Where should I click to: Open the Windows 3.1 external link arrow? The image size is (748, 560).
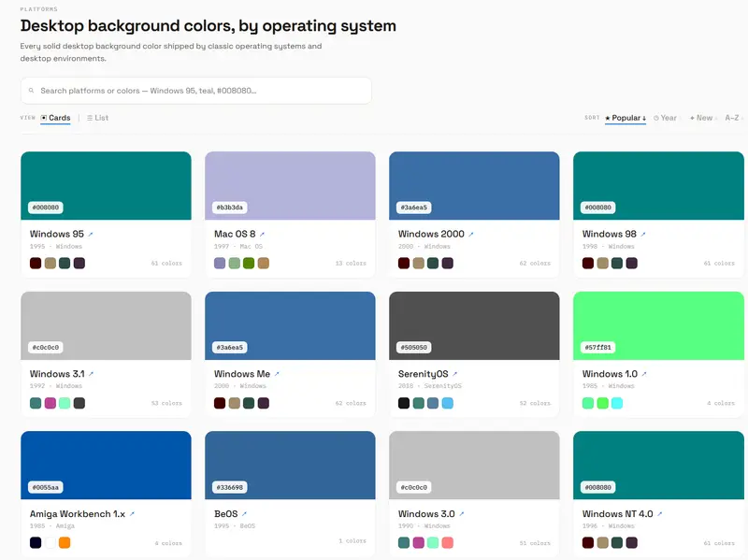(x=91, y=374)
